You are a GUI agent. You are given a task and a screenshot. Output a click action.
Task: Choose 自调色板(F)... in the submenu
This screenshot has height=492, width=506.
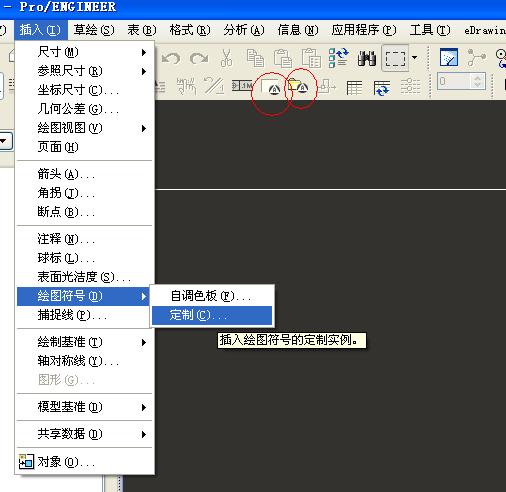(x=212, y=296)
